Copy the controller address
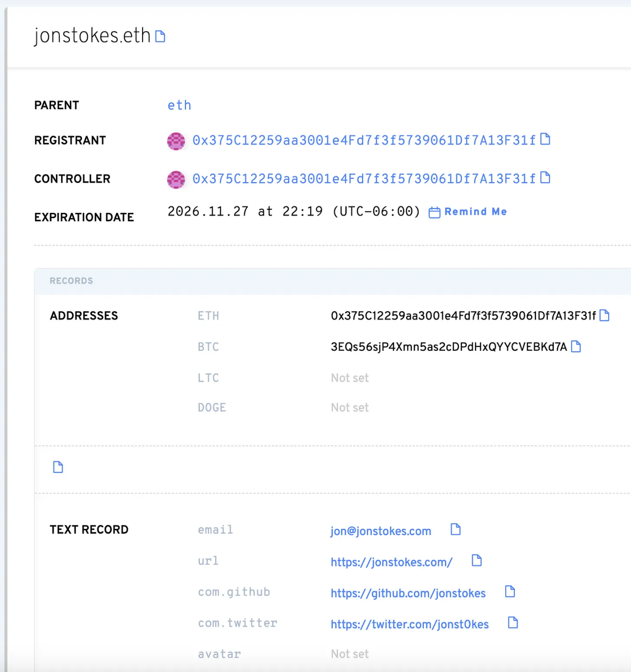This screenshot has height=672, width=631. (x=545, y=178)
